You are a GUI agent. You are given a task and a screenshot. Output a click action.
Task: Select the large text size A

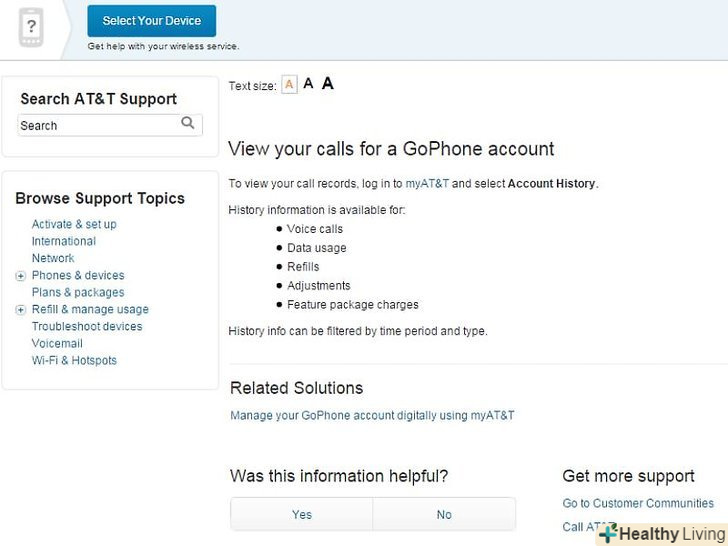pos(327,84)
